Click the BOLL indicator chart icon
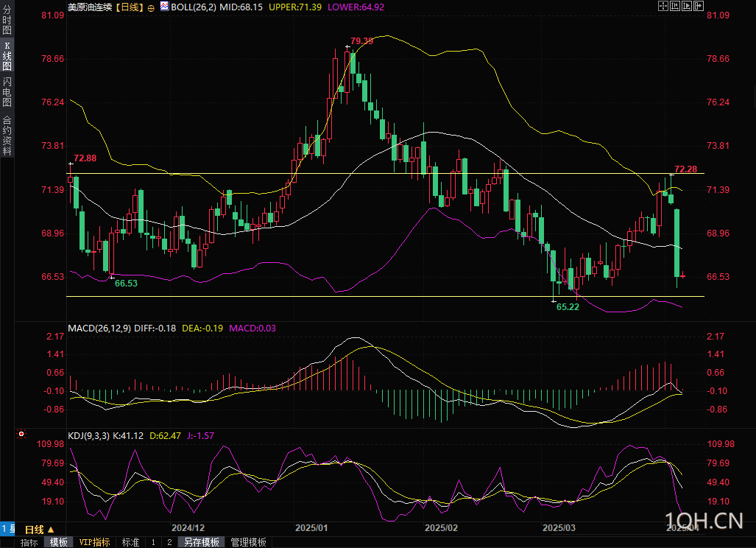 [x=164, y=7]
